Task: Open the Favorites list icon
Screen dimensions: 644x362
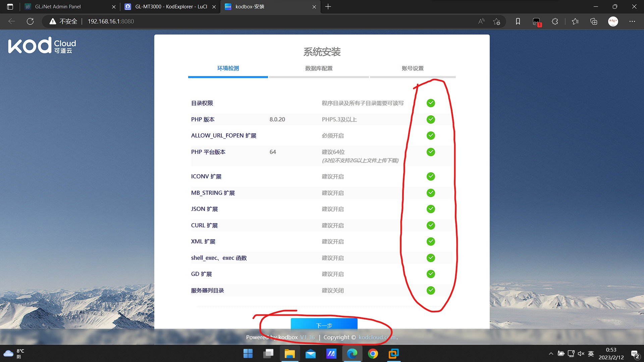Action: click(575, 21)
